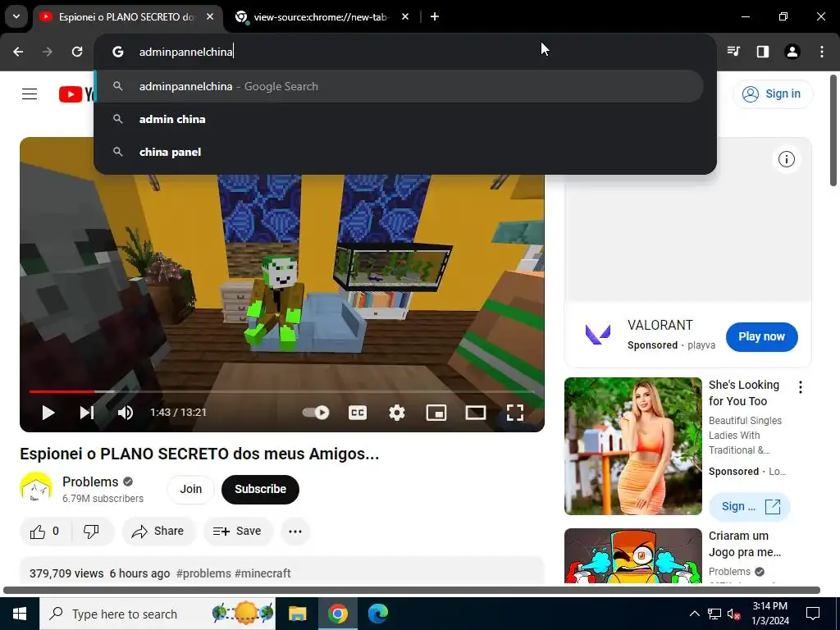Mute the video volume
Screen dimensions: 840x630
[x=126, y=413]
